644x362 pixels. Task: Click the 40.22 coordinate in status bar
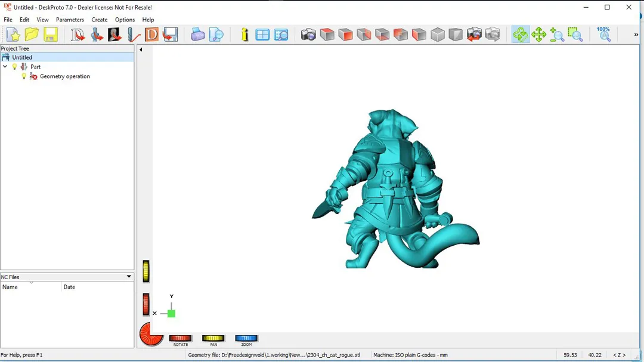pos(595,355)
